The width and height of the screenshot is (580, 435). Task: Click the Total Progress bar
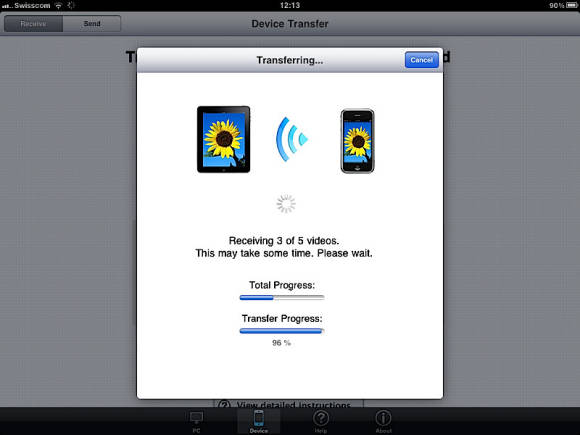point(282,297)
